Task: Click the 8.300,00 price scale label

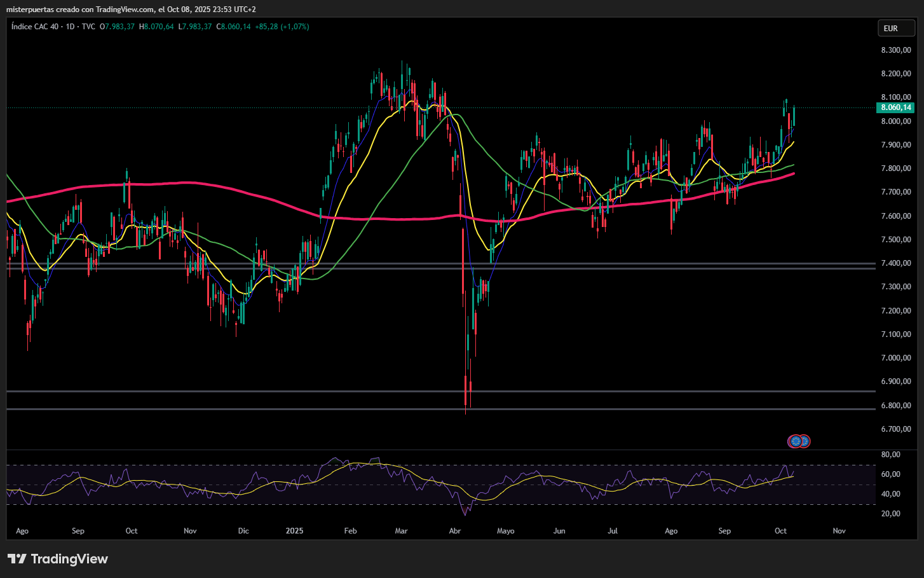Action: pyautogui.click(x=895, y=50)
